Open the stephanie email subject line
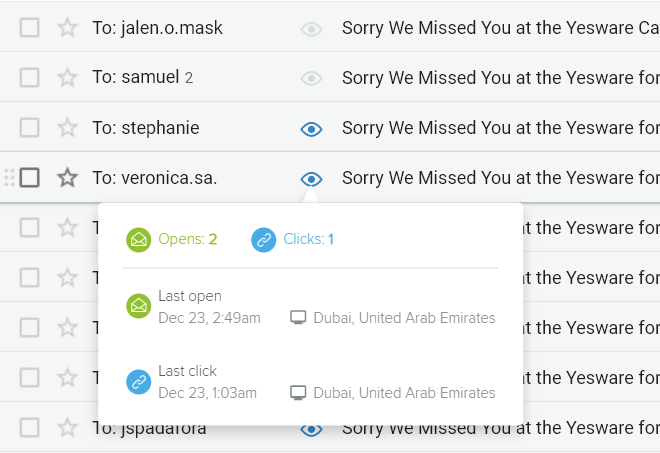The image size is (660, 453). point(500,128)
